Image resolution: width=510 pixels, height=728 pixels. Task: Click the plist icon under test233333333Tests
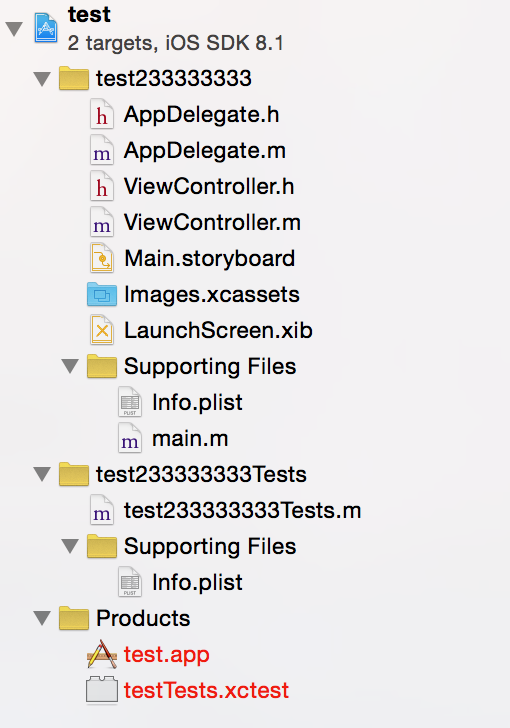130,582
